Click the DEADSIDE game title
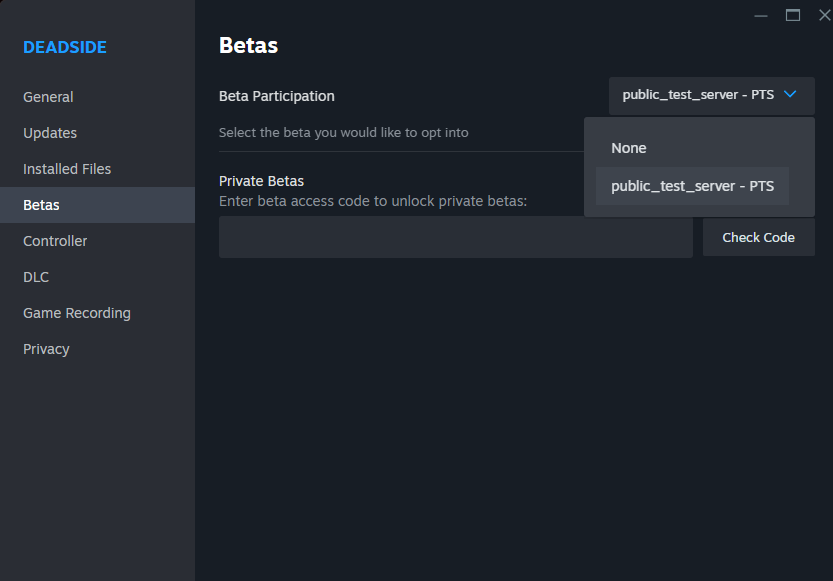833x581 pixels. point(65,47)
